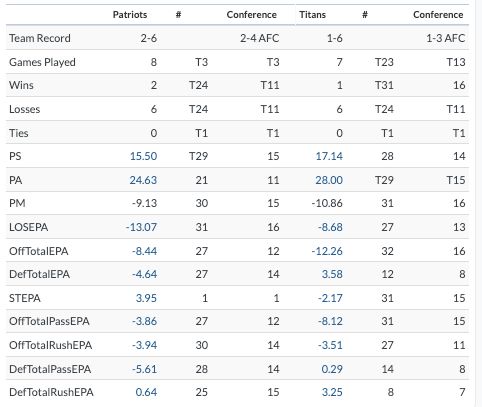The image size is (482, 407).
Task: Open Titans DefTotalRushEPA value 3.25
Action: pos(332,392)
